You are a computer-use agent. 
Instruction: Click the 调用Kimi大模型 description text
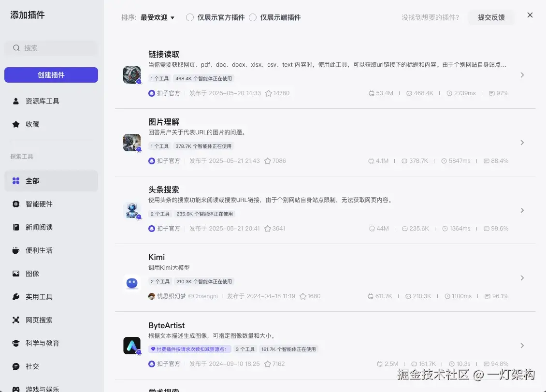pos(169,268)
